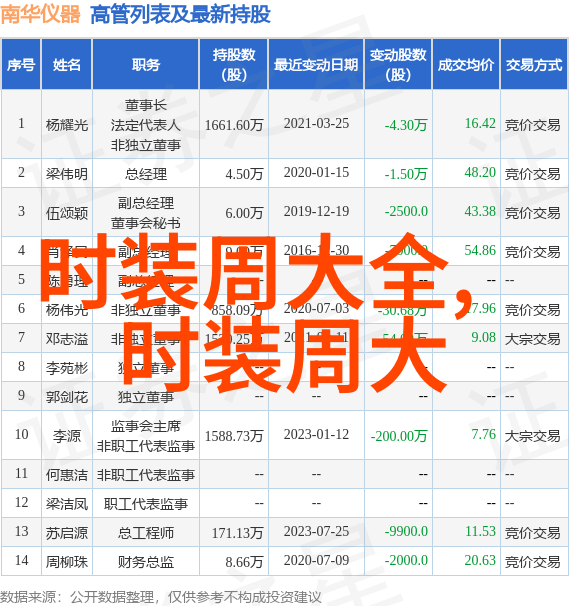Click the name 郭剑花 in row 9
The image size is (569, 606).
pos(67,397)
